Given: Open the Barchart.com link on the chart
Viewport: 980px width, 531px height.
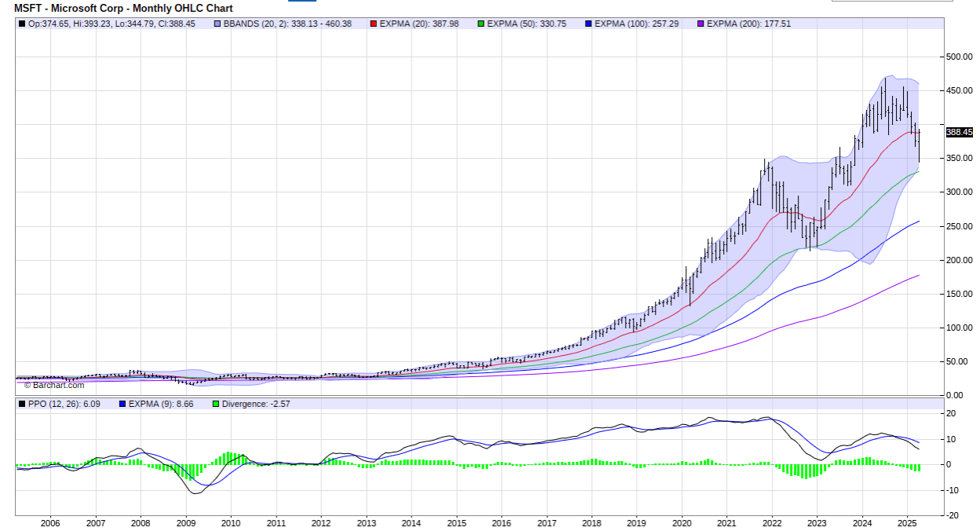Looking at the screenshot, I should 53,385.
